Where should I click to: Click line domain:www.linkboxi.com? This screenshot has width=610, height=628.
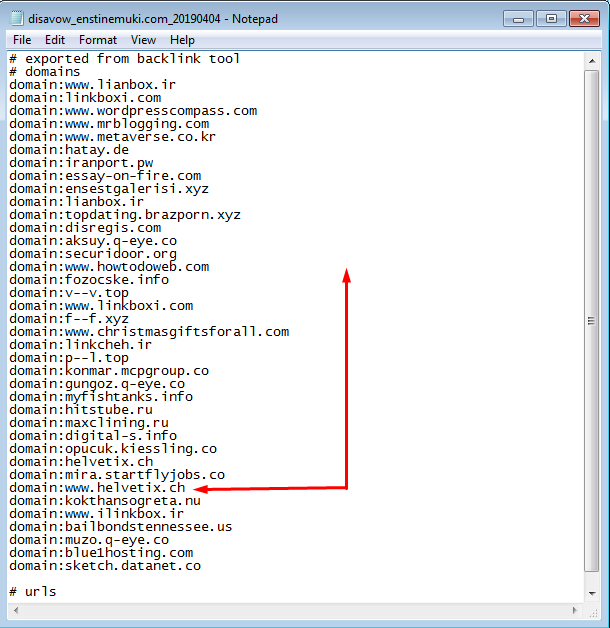pos(101,306)
